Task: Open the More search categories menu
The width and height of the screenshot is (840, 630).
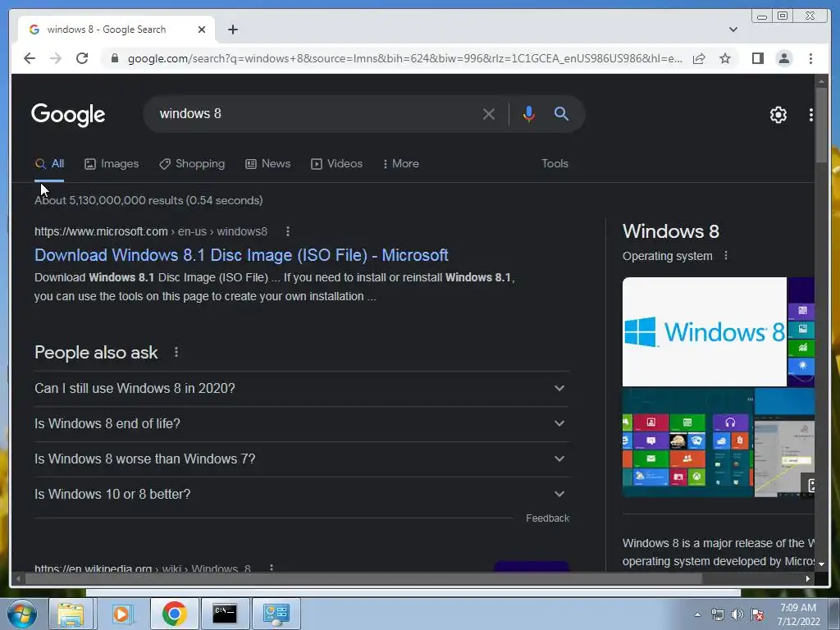Action: point(400,164)
